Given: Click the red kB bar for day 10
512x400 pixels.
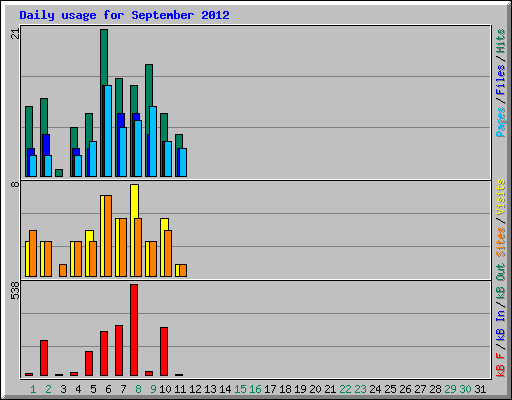Looking at the screenshot, I should tap(164, 351).
